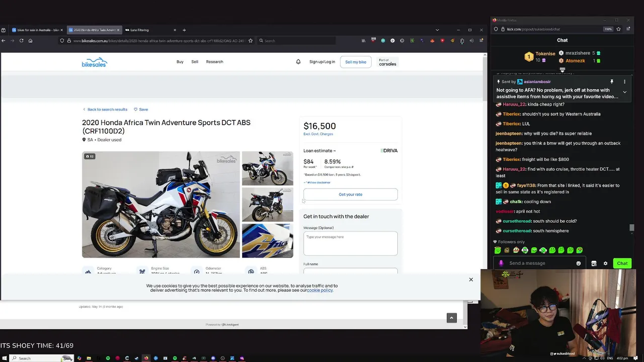Expand the pinned message with the chevron
Screen dimensions: 644x362
click(x=624, y=92)
